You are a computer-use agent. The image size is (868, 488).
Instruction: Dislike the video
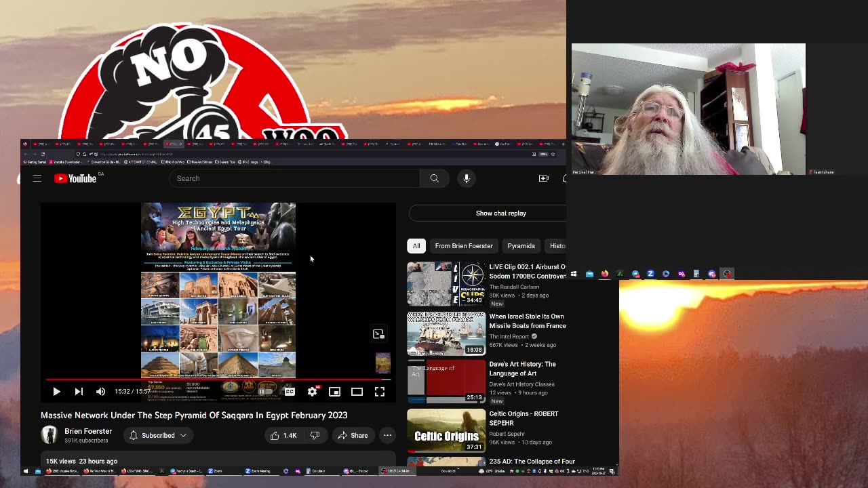pos(315,435)
